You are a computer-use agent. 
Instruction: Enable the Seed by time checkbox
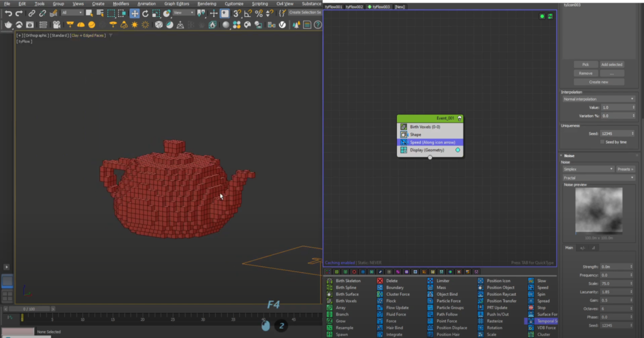point(602,142)
